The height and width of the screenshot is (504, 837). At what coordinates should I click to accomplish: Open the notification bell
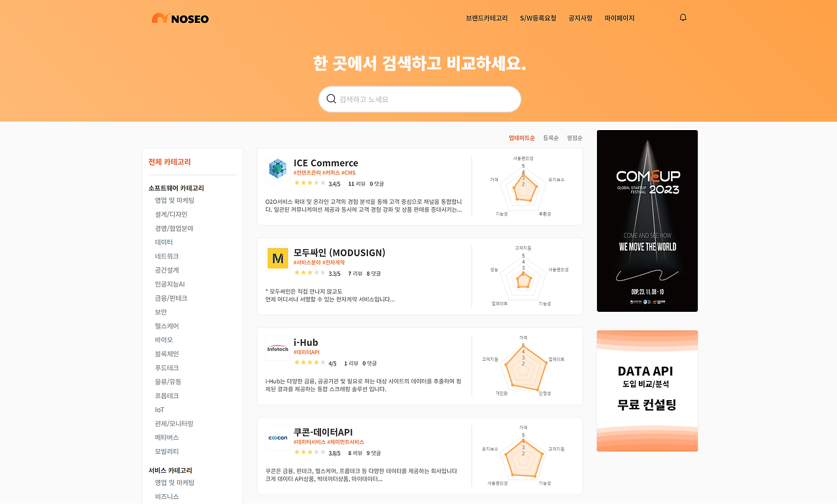tap(683, 18)
